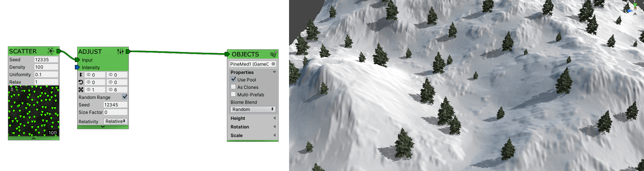Screen dimensions: 644x171
Task: Click the Uniformity label
Action: point(20,74)
